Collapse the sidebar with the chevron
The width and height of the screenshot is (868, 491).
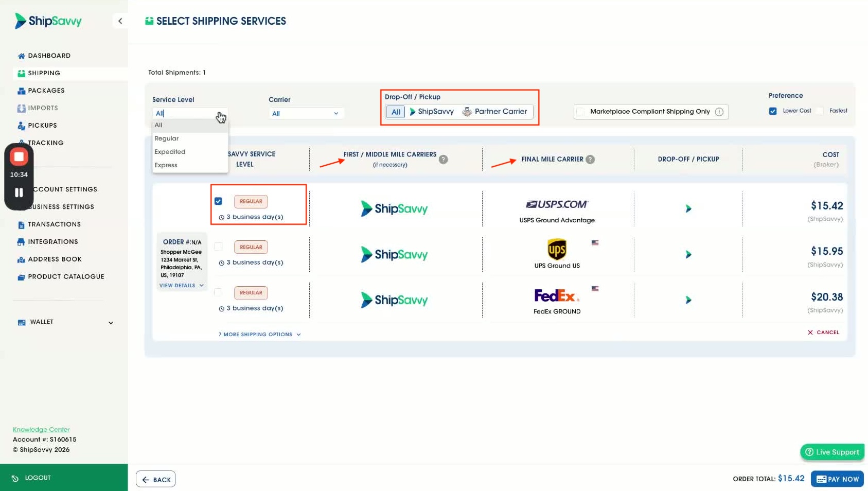coord(120,21)
